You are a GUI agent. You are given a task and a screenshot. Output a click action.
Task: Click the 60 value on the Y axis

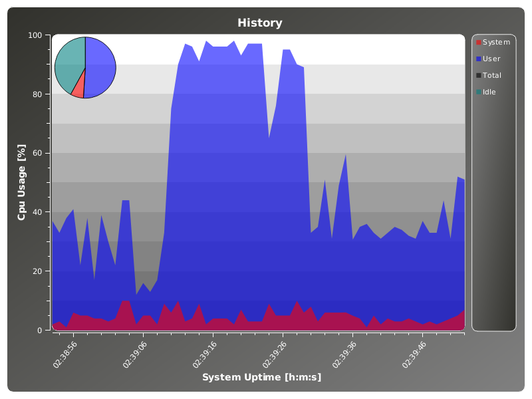37,153
